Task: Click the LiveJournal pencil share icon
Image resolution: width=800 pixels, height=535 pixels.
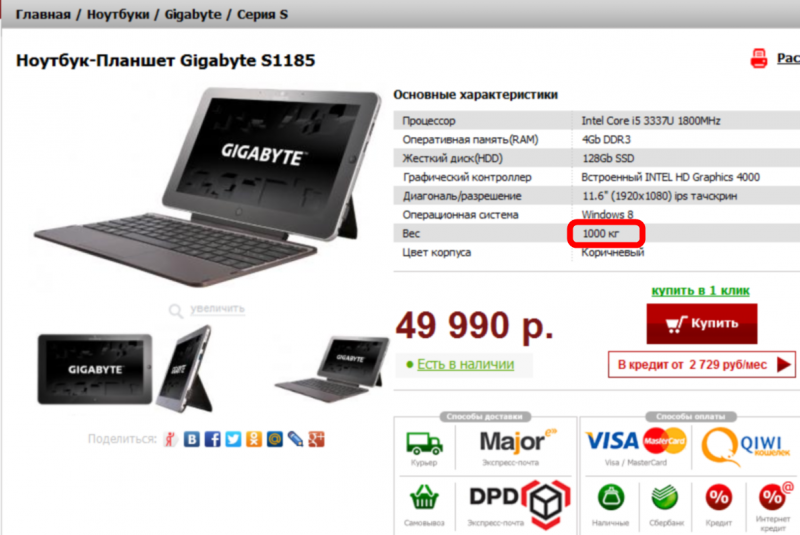Action: click(295, 439)
